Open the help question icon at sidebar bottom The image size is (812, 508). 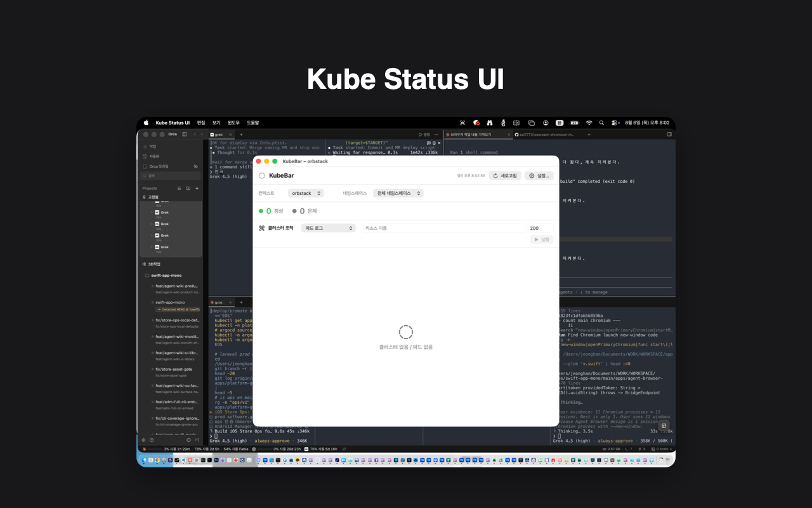[x=152, y=440]
